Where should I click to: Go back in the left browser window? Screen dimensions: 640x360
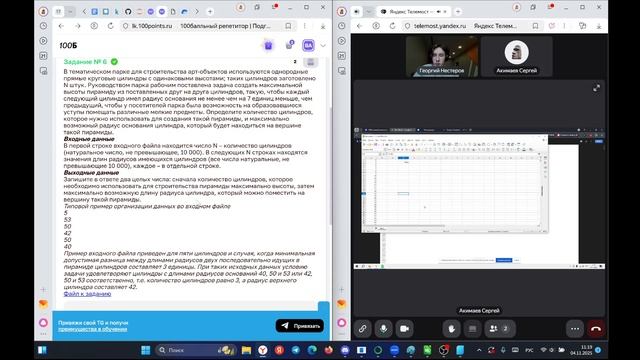(x=61, y=26)
